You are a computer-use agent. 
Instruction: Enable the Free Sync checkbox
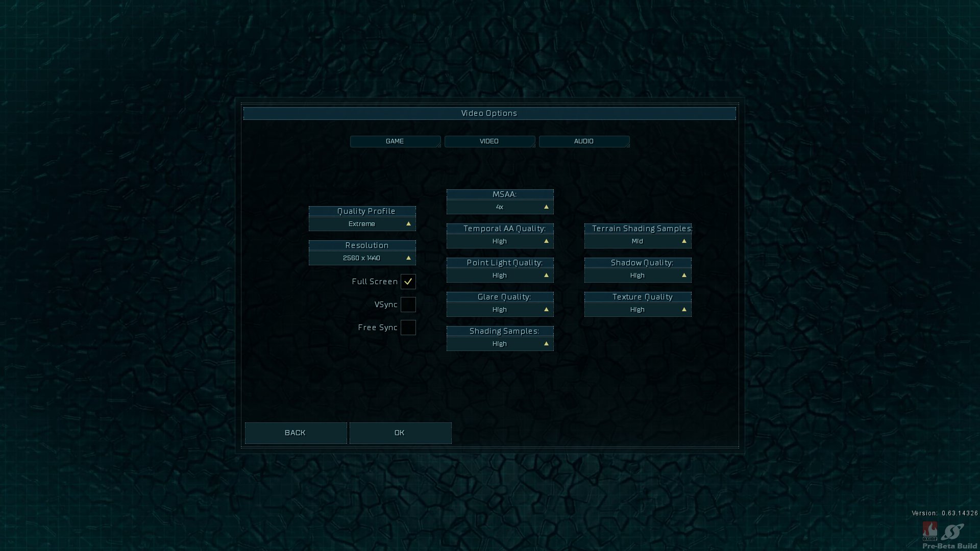408,328
